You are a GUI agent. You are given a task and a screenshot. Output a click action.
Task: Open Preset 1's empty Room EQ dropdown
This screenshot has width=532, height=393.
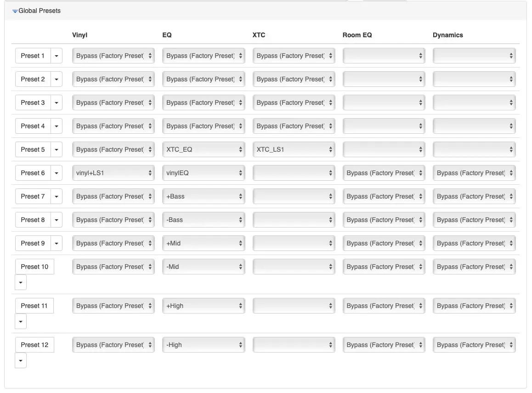coord(384,56)
